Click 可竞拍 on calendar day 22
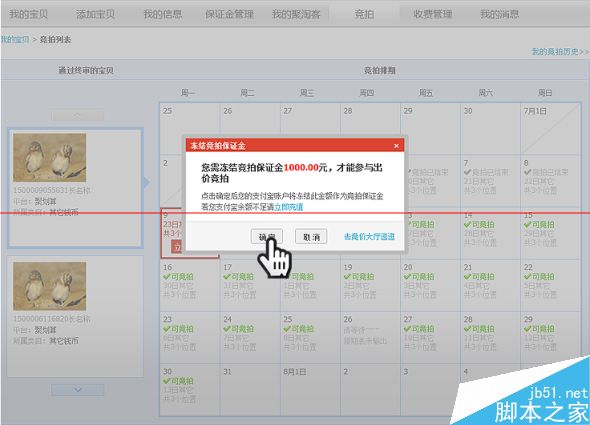The height and width of the screenshot is (425, 590). (x=539, y=276)
